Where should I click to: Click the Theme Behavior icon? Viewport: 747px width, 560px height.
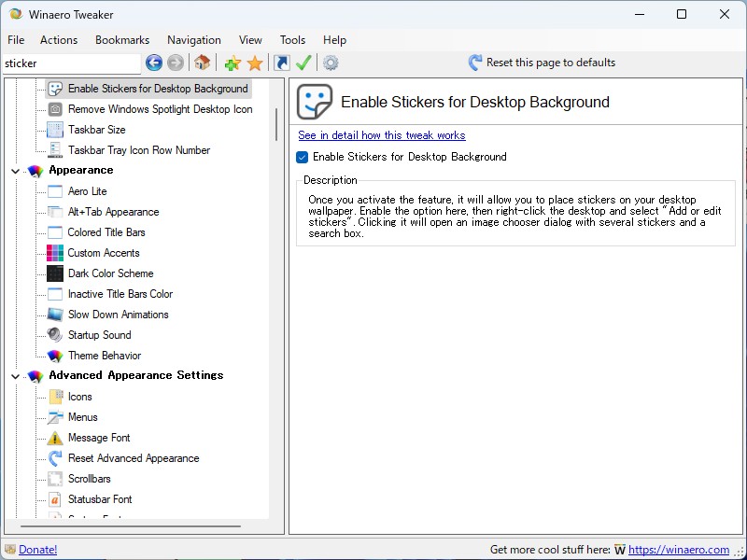pos(55,356)
